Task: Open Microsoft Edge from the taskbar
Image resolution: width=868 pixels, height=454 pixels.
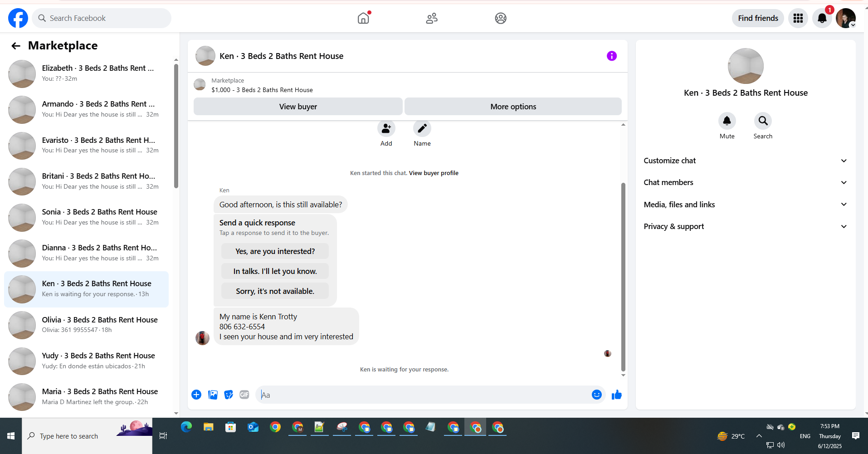Action: point(186,427)
